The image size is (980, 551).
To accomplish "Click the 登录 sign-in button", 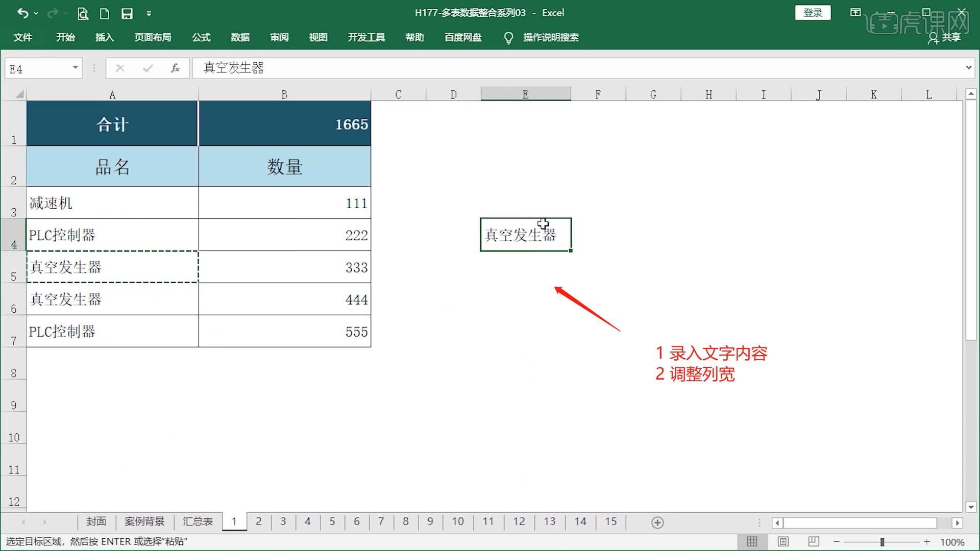I will [x=813, y=13].
